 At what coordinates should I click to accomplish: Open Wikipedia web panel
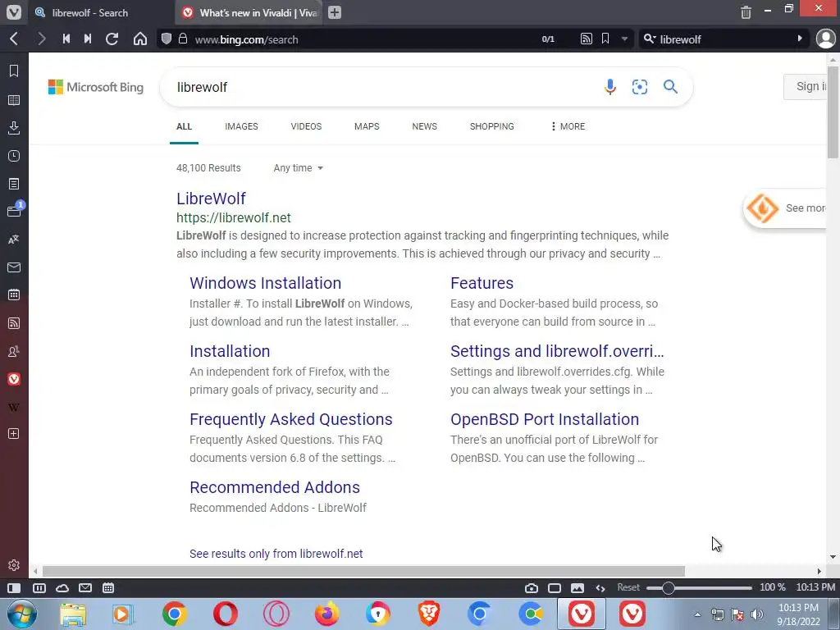click(14, 407)
